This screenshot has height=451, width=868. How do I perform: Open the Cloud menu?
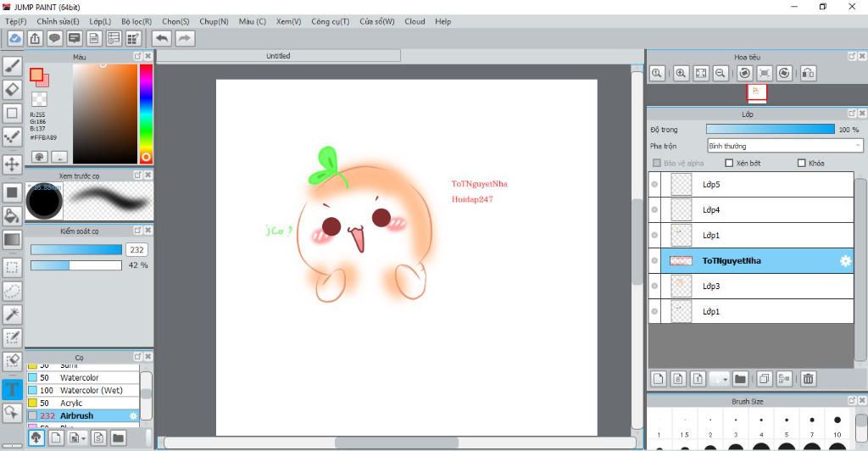(415, 21)
